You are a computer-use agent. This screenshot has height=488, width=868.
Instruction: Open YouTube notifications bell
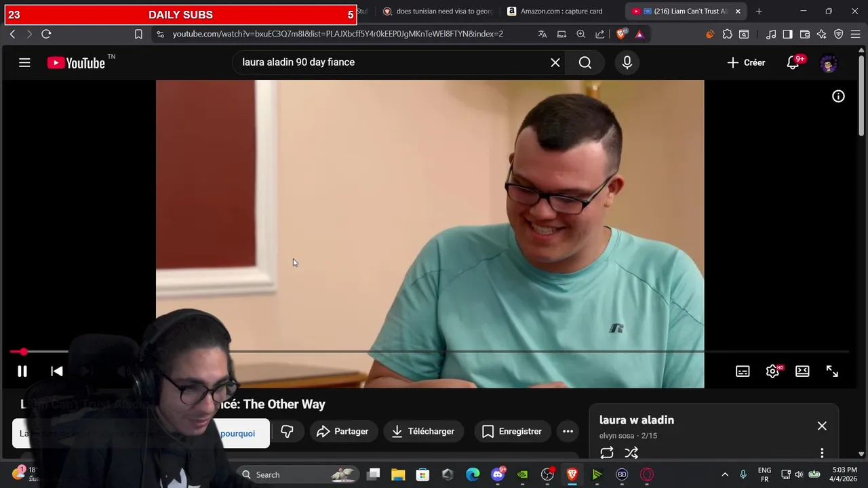tap(793, 62)
